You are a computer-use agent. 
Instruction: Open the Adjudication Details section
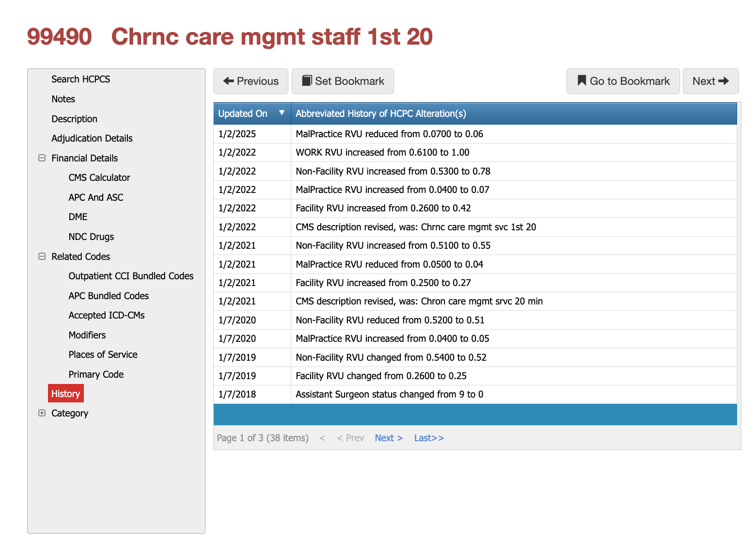click(x=92, y=138)
